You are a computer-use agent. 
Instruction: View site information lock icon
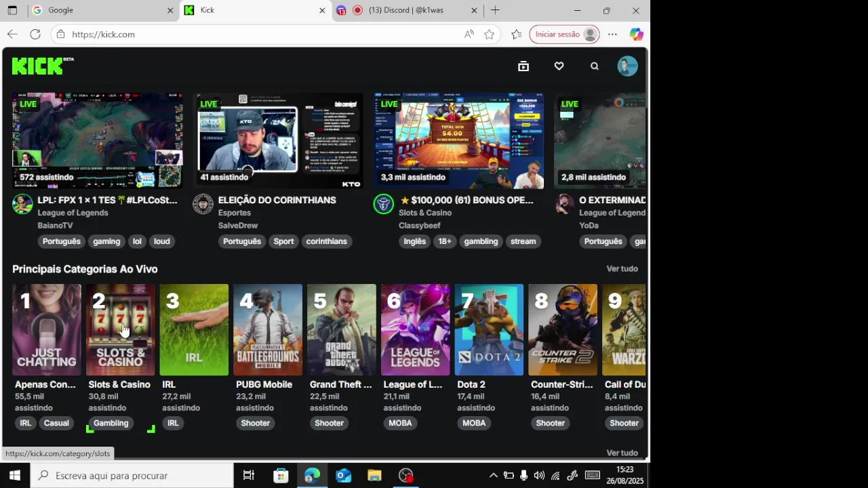pos(61,34)
